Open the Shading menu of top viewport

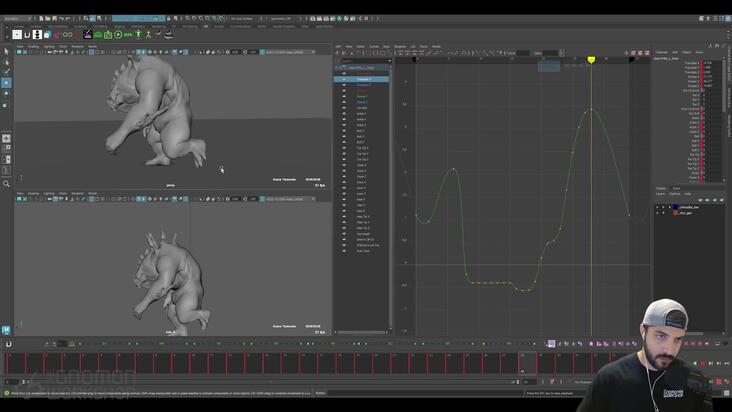[34, 47]
